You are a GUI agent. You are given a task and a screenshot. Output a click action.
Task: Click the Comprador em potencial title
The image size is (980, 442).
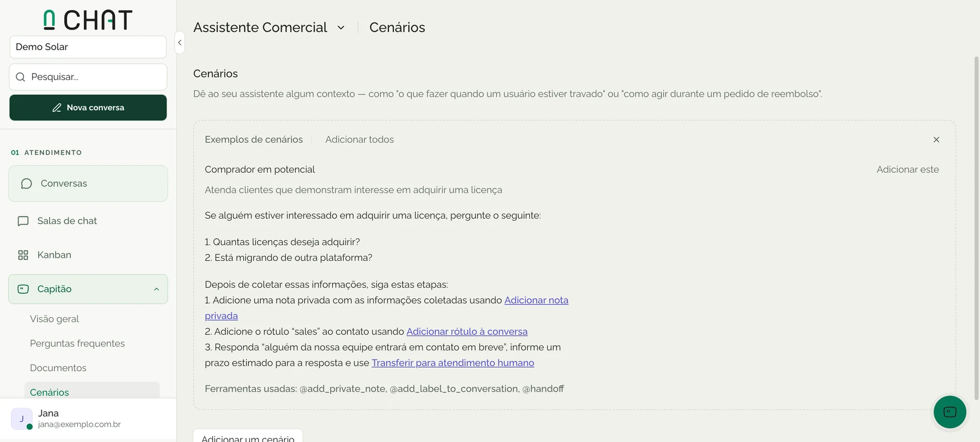click(260, 169)
